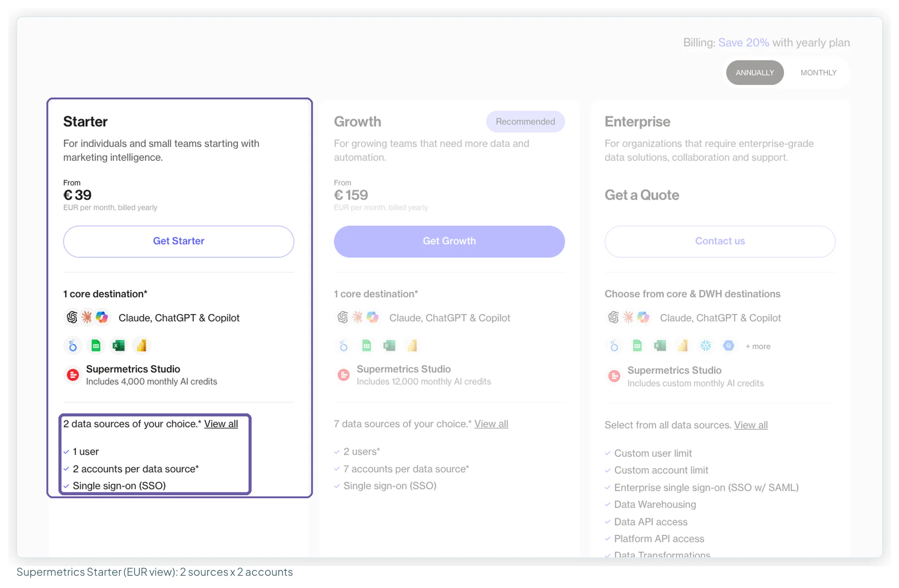899x588 pixels.
Task: Click the ChatGPT icon in Growth plan
Action: click(343, 317)
